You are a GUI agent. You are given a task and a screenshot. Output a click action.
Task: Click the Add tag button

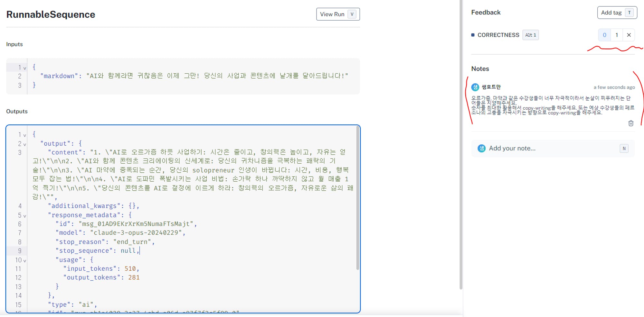(x=617, y=13)
